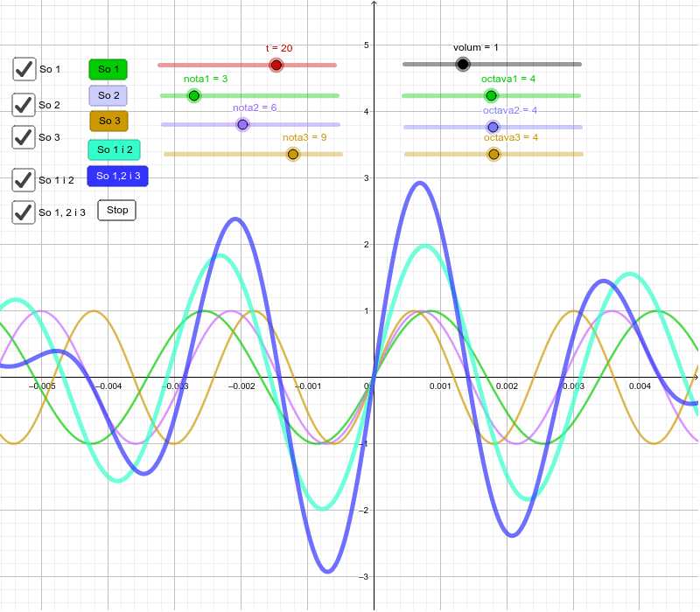Play sound with green So 1 button
Screen dimensions: 700x612
coord(108,69)
